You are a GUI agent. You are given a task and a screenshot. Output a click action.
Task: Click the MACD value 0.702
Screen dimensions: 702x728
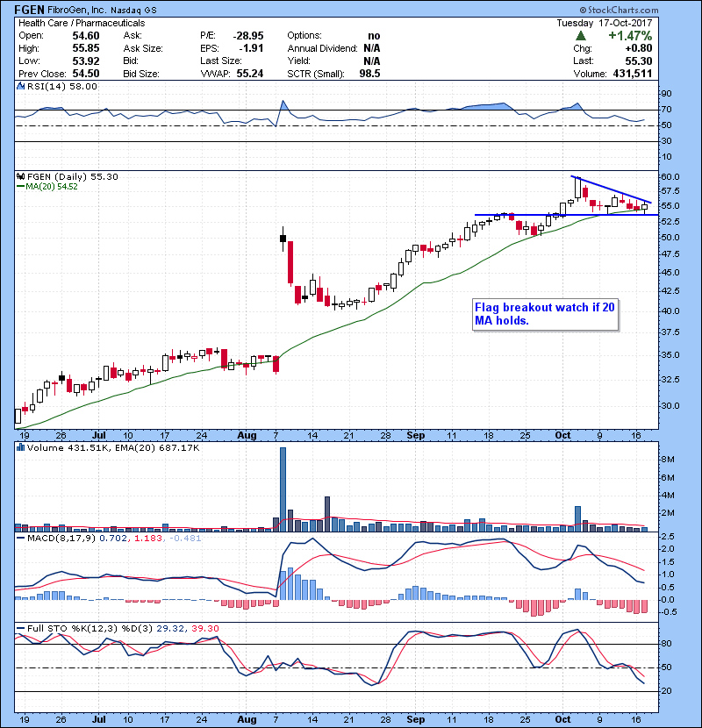coord(113,539)
